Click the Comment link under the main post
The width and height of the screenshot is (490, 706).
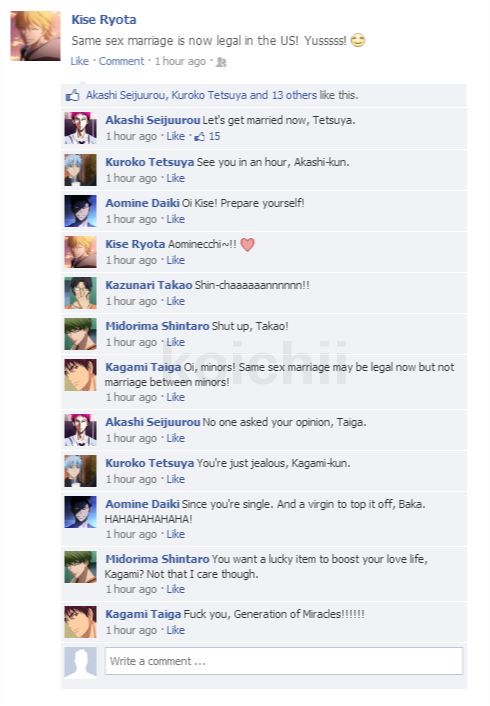[121, 61]
